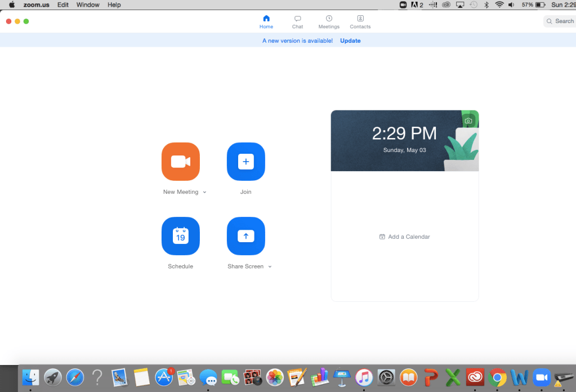Screen dimensions: 576x392
Task: Expand the New Meeting options chevron
Action: point(204,192)
